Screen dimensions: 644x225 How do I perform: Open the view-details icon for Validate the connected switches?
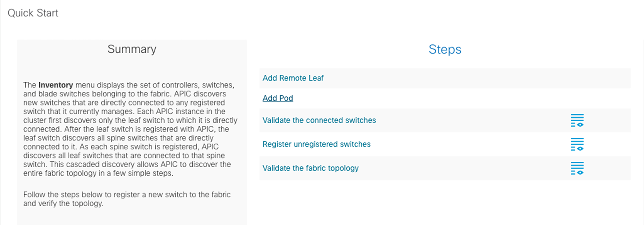[x=577, y=120]
